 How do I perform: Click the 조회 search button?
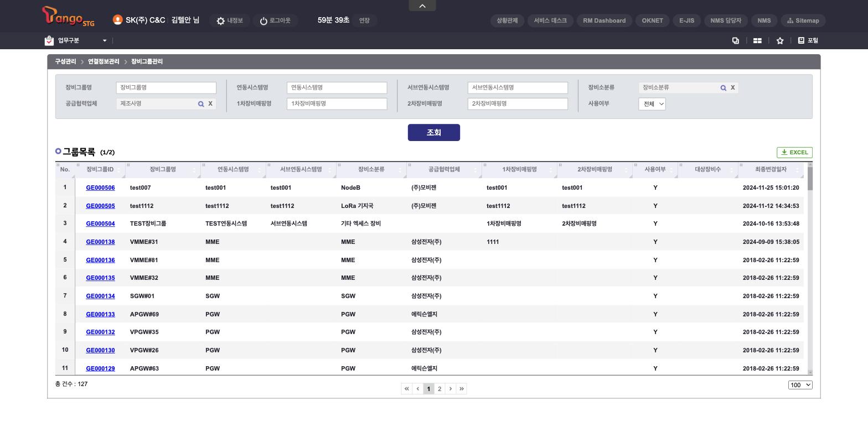[x=434, y=133]
